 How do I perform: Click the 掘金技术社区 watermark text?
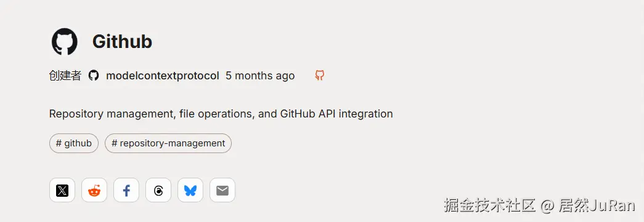(x=490, y=205)
